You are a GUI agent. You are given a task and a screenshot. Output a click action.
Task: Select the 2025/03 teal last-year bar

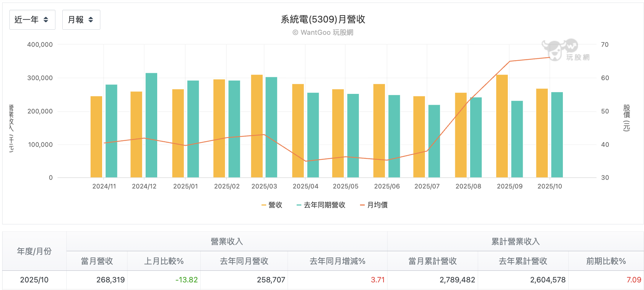pos(271,127)
